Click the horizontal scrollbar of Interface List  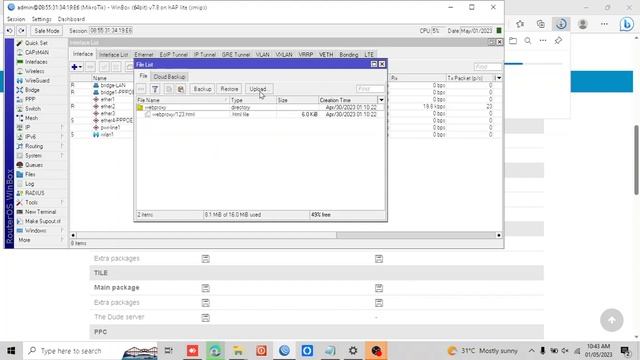click(x=286, y=235)
